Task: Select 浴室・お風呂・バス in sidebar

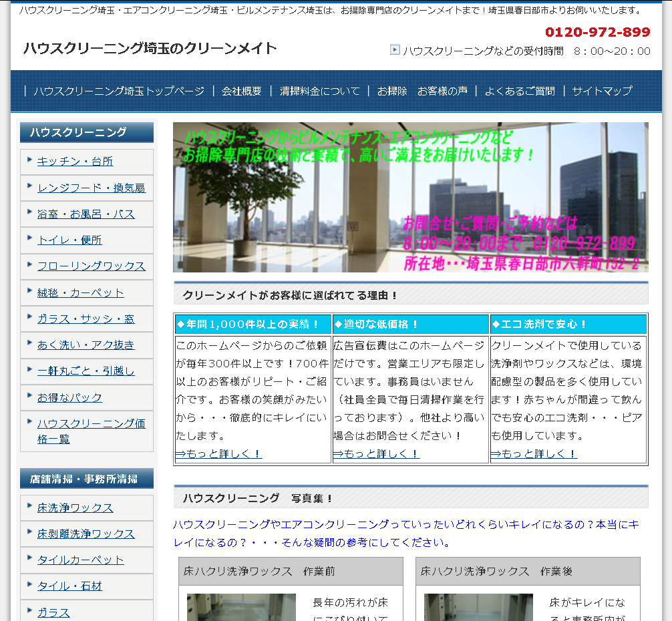Action: pyautogui.click(x=86, y=214)
